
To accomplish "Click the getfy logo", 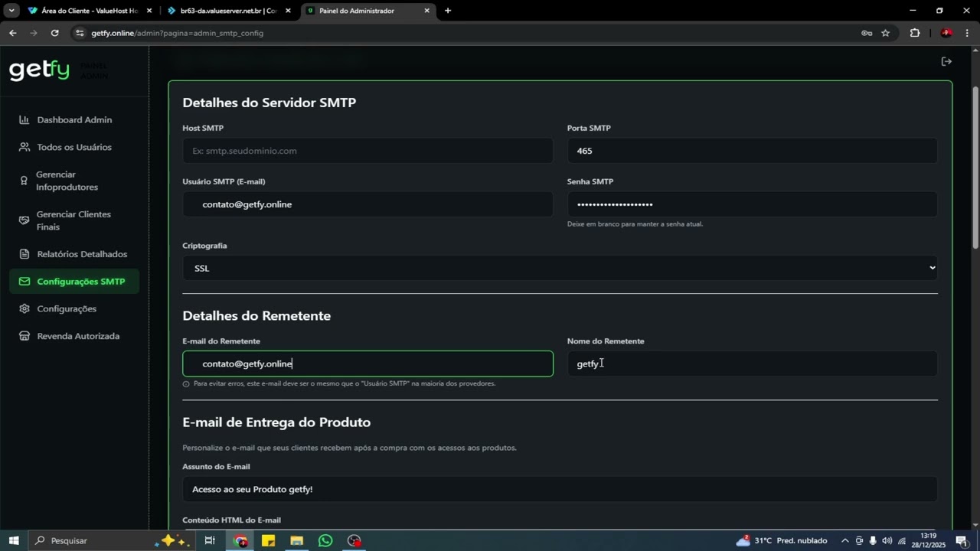I will 39,70.
